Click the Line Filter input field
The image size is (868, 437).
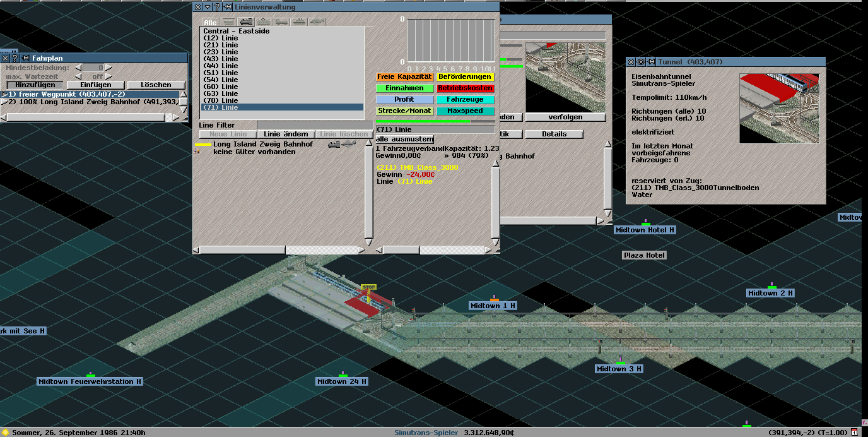pyautogui.click(x=314, y=125)
